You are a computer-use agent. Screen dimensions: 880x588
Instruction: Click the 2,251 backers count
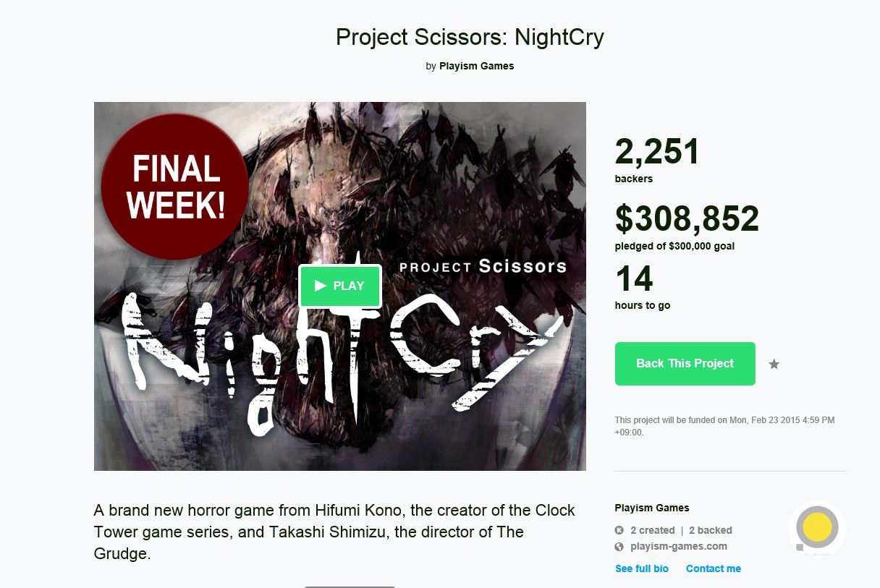(657, 152)
